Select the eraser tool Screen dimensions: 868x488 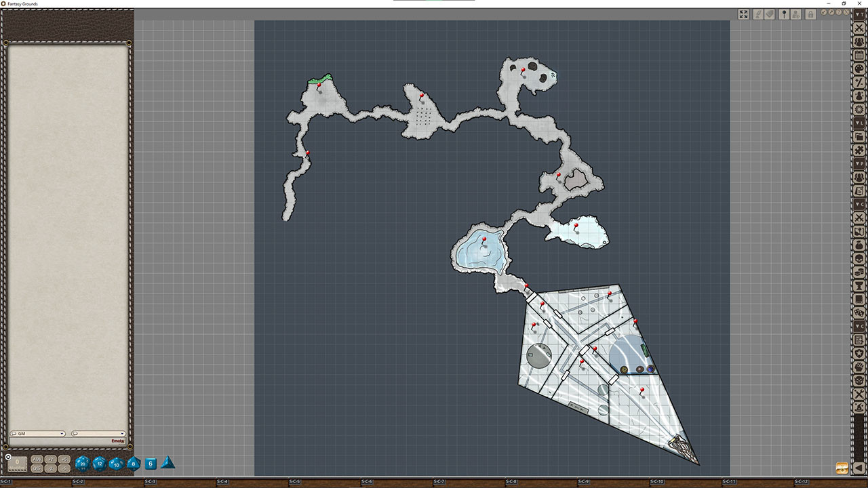[x=770, y=14]
